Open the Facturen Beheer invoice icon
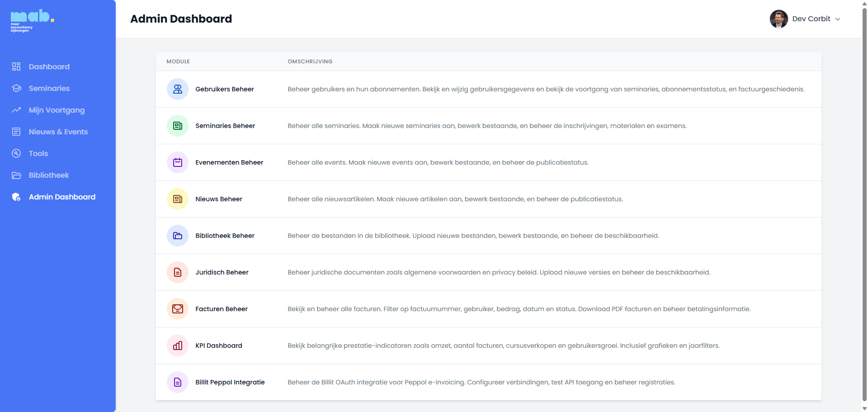 point(177,309)
